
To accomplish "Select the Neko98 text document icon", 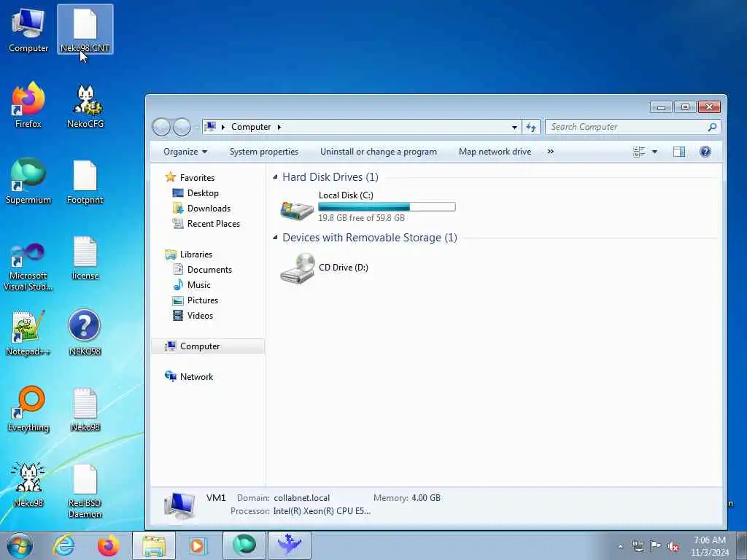I will click(85, 408).
